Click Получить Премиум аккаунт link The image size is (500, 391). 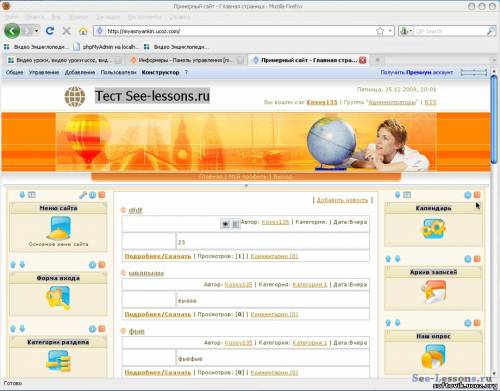tap(417, 72)
